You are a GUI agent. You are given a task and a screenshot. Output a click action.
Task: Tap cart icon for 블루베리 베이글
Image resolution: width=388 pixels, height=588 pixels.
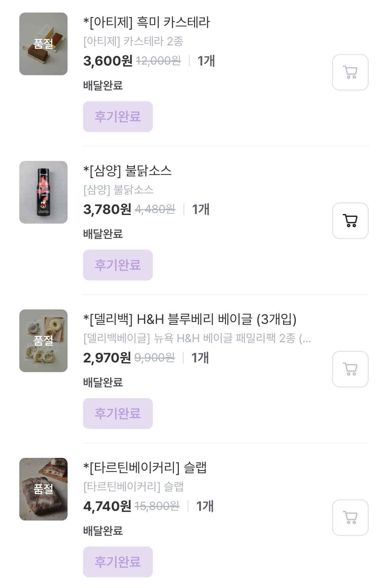click(350, 369)
